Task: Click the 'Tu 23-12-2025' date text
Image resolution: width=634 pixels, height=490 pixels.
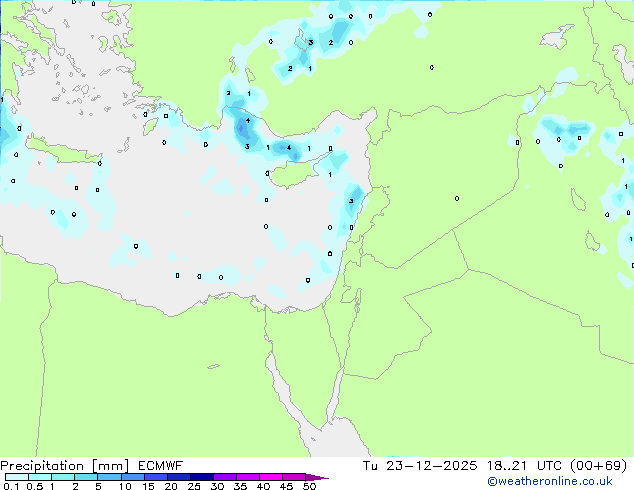Action: click(420, 466)
